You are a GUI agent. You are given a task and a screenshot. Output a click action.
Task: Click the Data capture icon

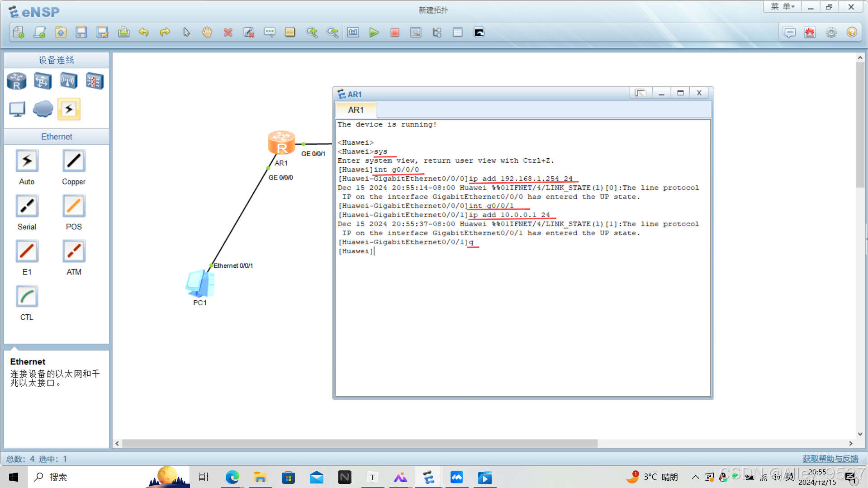[x=416, y=32]
